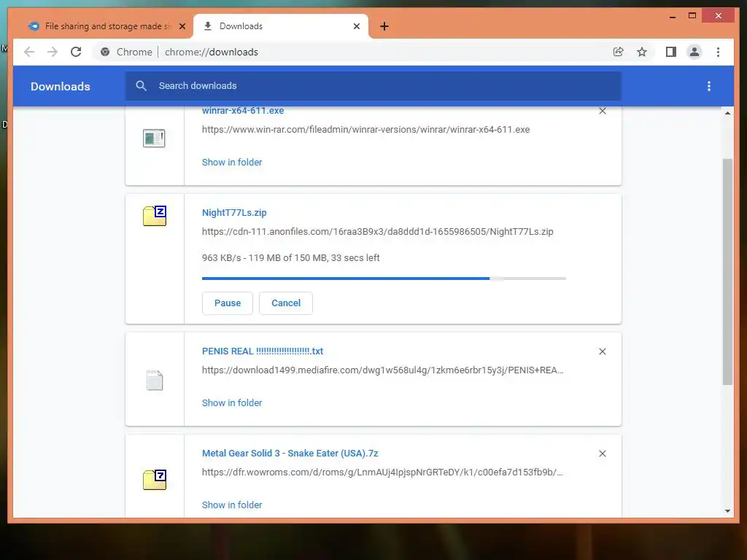This screenshot has height=560, width=747.
Task: Click the Downloads page heading
Action: tap(61, 87)
